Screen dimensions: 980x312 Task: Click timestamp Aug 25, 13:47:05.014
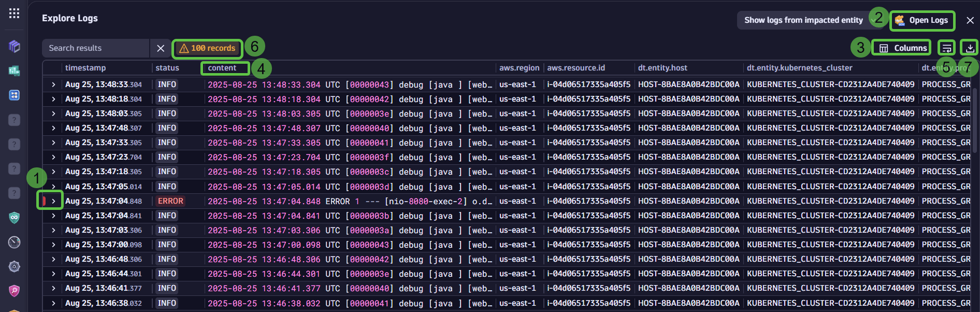(x=104, y=187)
